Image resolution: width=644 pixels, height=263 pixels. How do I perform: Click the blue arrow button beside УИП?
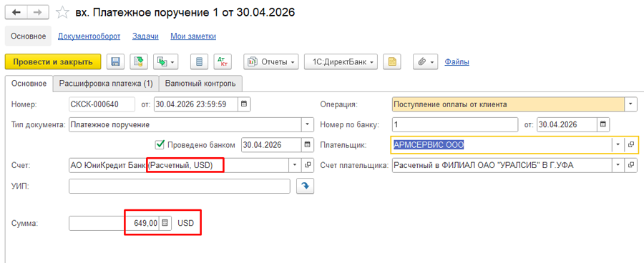pyautogui.click(x=305, y=186)
